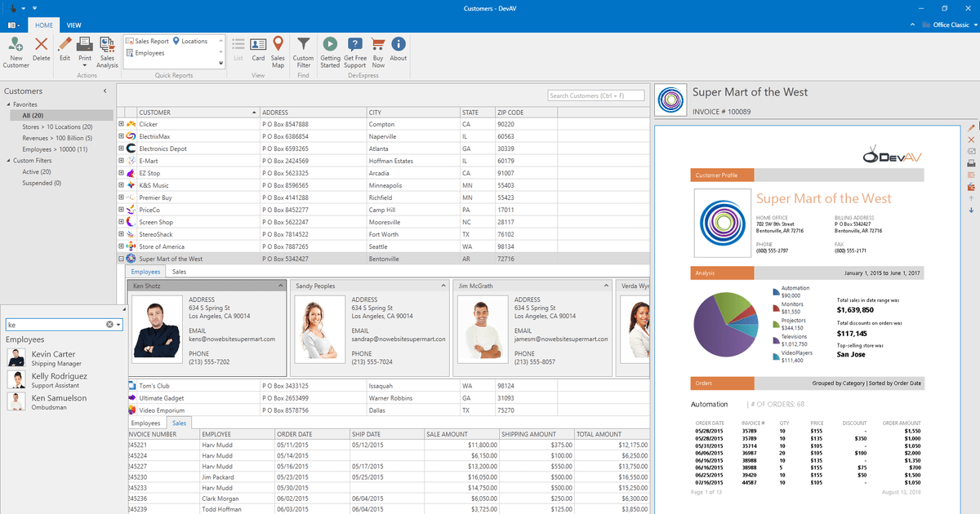Viewport: 980px width, 514px height.
Task: Print the invoice using the side panel printer icon
Action: click(x=970, y=162)
